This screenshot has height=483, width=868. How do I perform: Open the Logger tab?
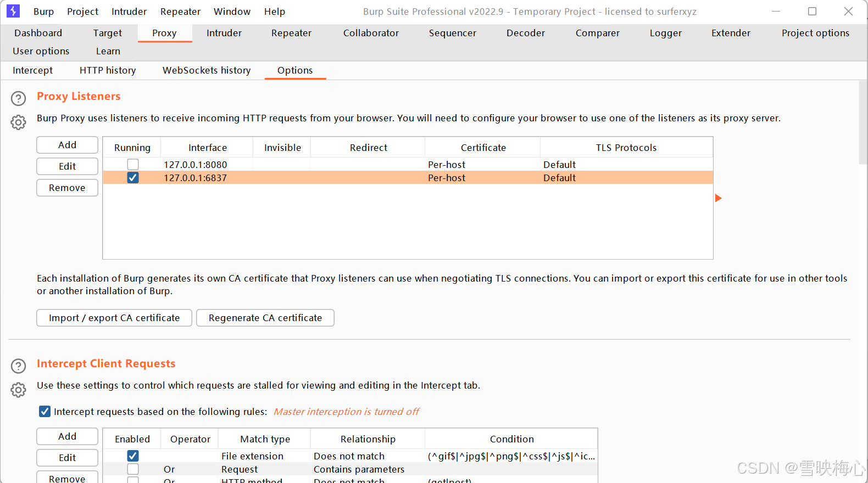(666, 33)
